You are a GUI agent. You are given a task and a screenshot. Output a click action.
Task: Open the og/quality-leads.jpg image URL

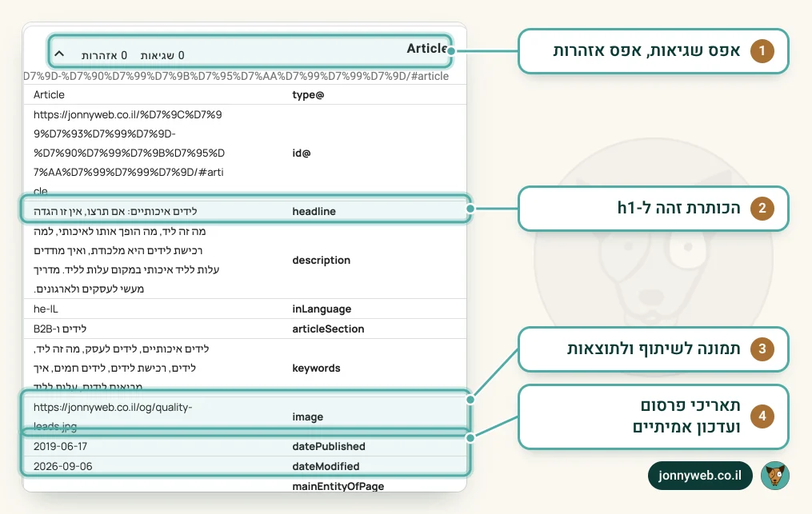(x=113, y=416)
